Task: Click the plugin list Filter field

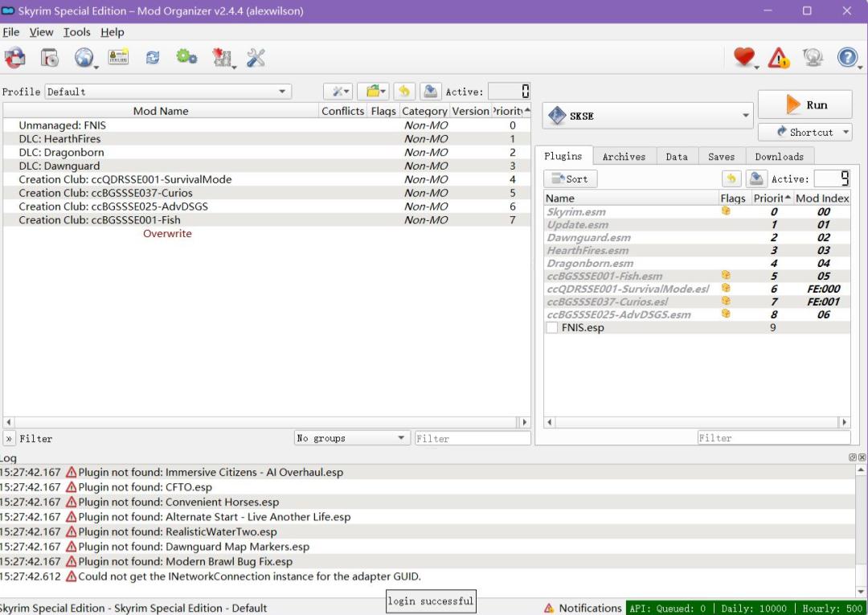Action: tap(773, 438)
